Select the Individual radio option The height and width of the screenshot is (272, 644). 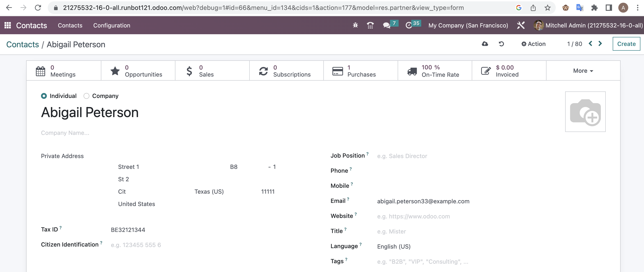coord(44,96)
